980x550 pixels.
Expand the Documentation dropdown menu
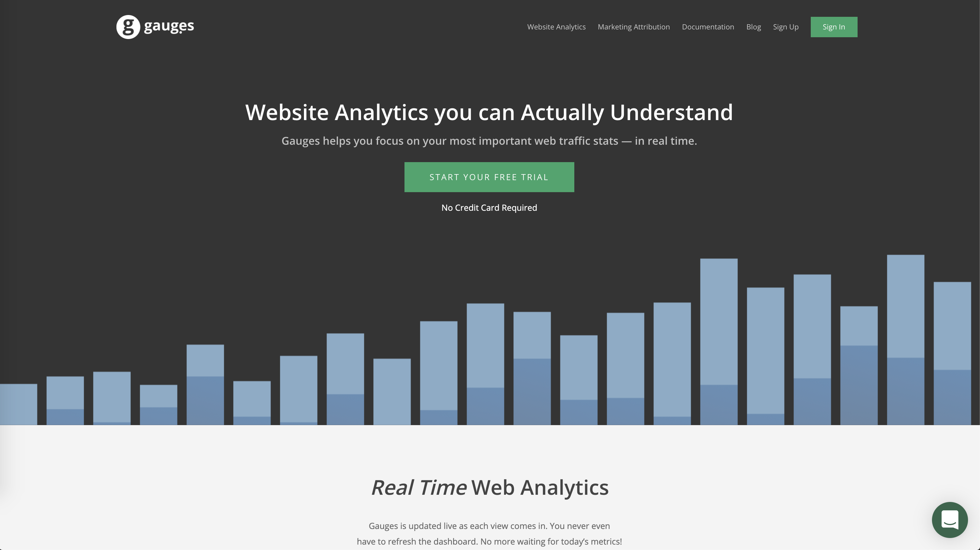point(708,26)
